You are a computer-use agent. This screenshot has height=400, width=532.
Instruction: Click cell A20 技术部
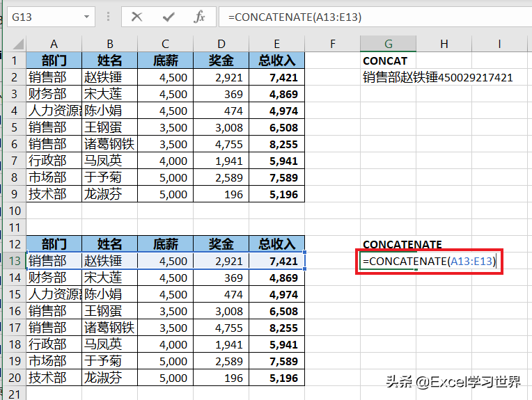(x=54, y=378)
